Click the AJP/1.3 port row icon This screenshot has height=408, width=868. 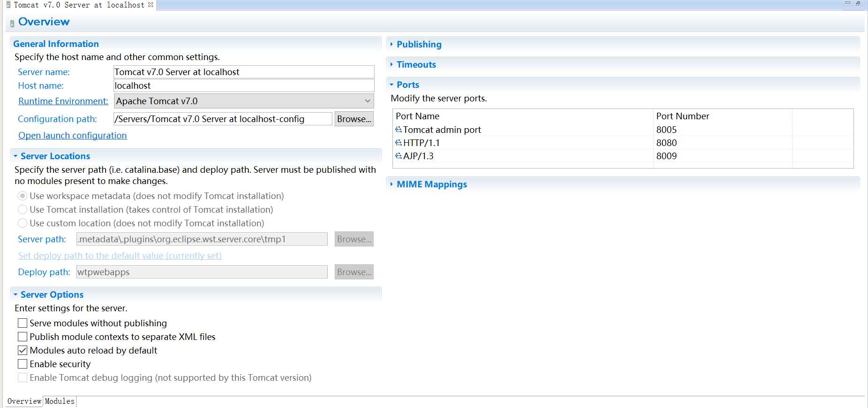[x=399, y=156]
